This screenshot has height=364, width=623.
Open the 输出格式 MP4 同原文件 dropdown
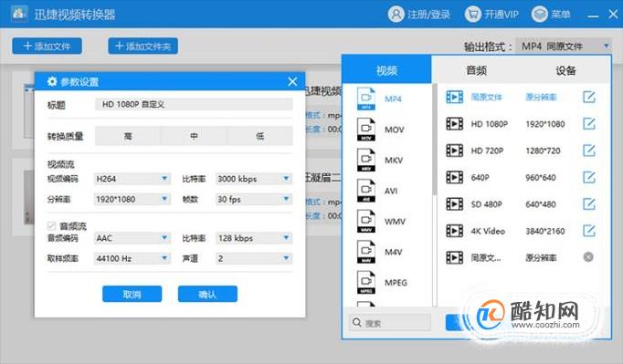click(564, 46)
